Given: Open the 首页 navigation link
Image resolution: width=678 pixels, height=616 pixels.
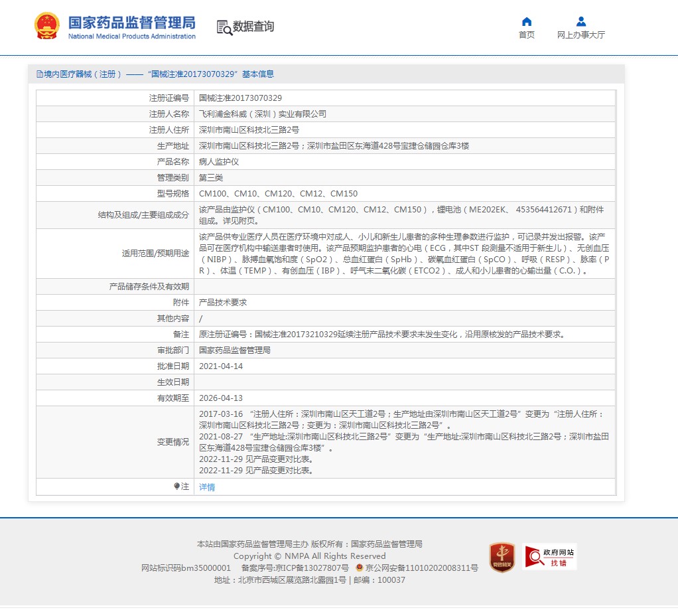Looking at the screenshot, I should point(526,35).
